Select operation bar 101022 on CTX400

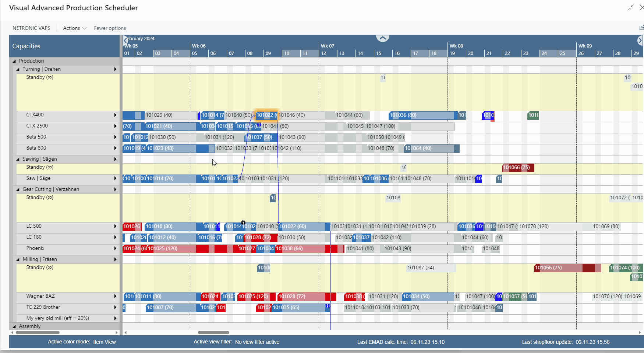[x=266, y=115]
